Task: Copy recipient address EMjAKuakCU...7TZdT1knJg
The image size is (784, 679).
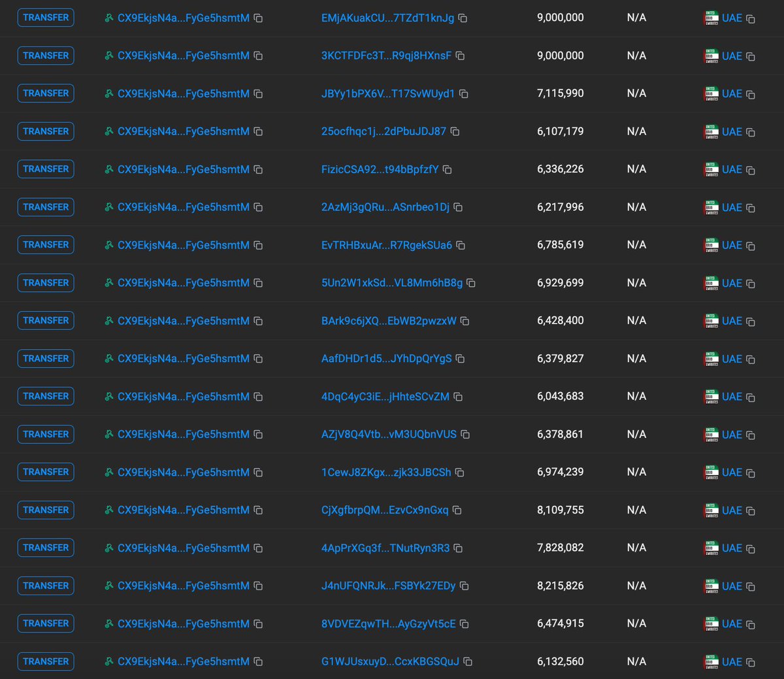Action: (463, 18)
